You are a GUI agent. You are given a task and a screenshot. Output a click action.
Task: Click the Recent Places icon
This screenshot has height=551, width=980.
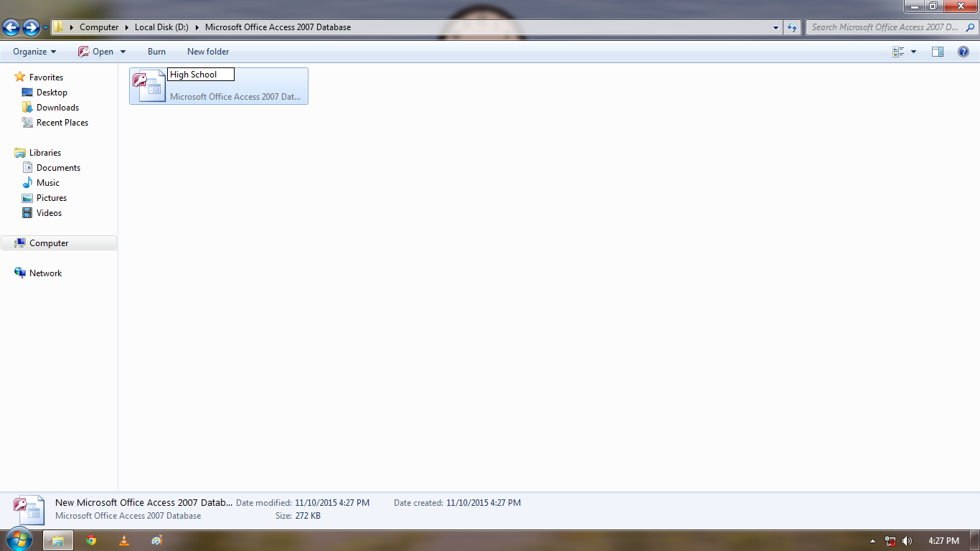coord(27,123)
